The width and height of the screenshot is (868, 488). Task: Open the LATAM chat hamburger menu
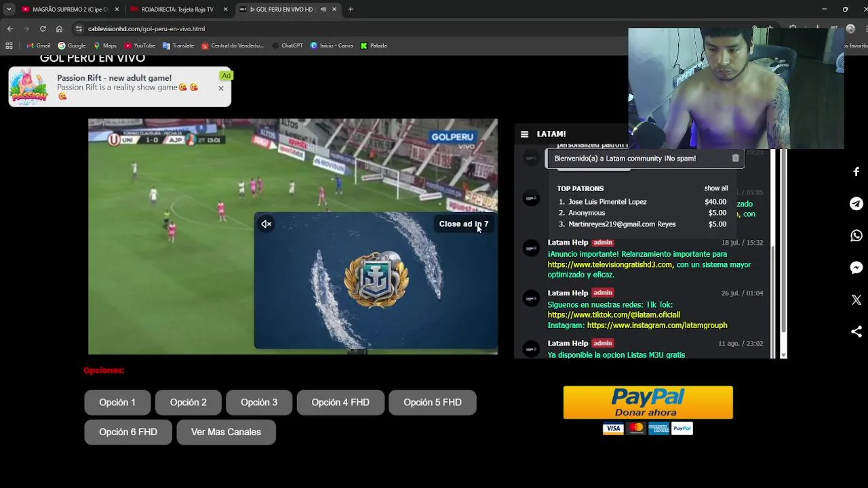524,134
